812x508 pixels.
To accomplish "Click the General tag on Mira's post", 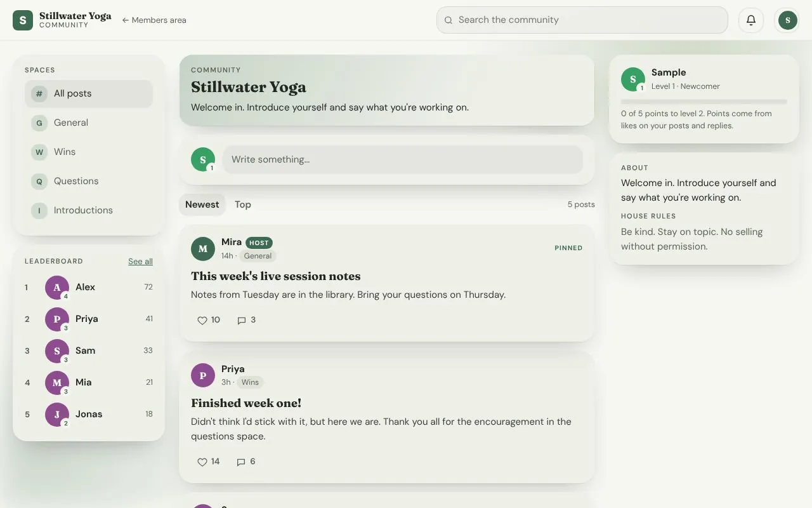I will tap(258, 256).
